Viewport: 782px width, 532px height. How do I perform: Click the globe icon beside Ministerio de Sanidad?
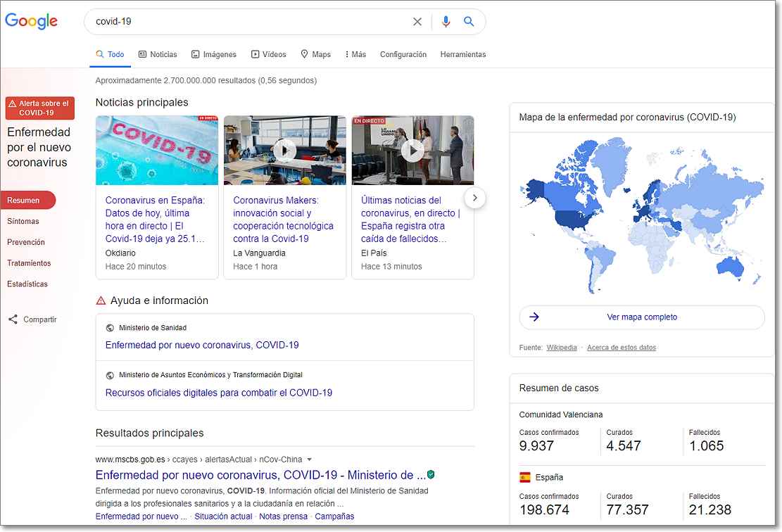click(x=111, y=328)
